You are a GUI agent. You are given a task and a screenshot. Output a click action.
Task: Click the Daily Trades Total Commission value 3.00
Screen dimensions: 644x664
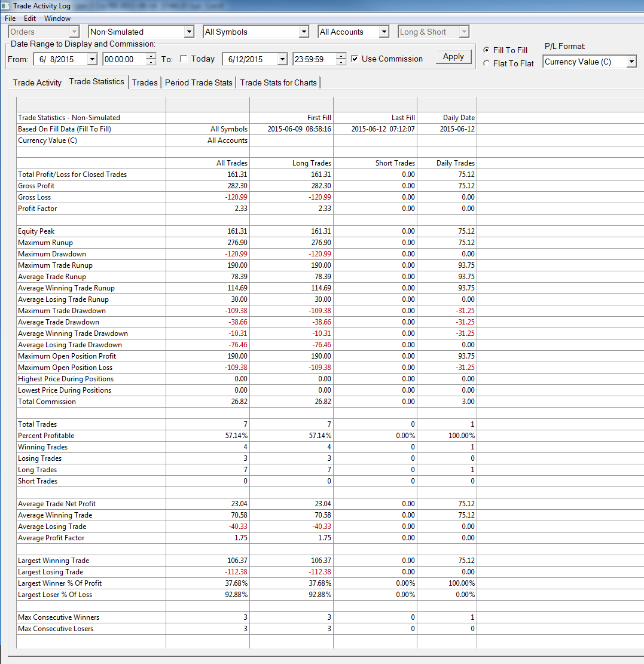468,402
